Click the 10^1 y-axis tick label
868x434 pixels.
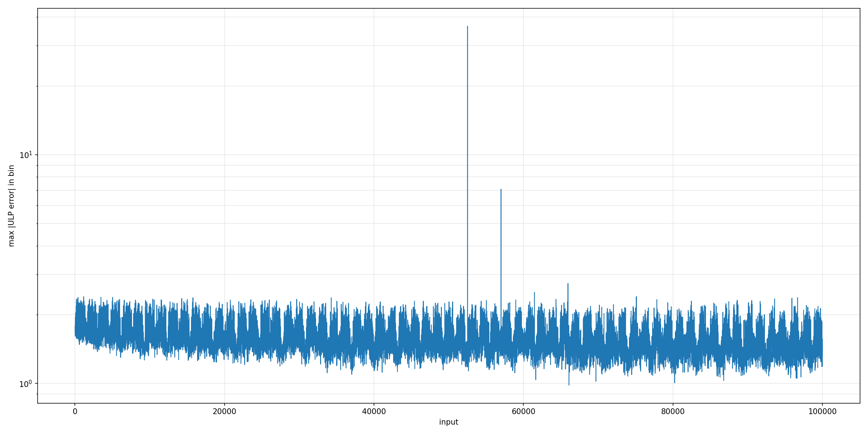point(25,155)
